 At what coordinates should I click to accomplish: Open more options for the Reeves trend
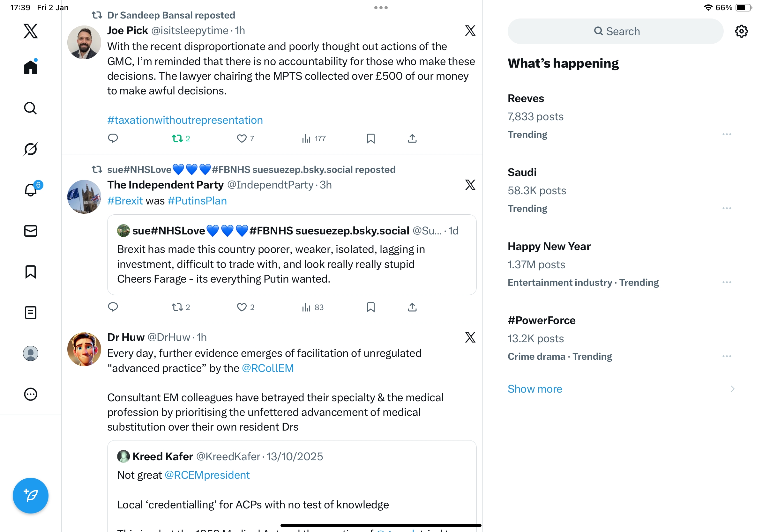[x=727, y=134]
